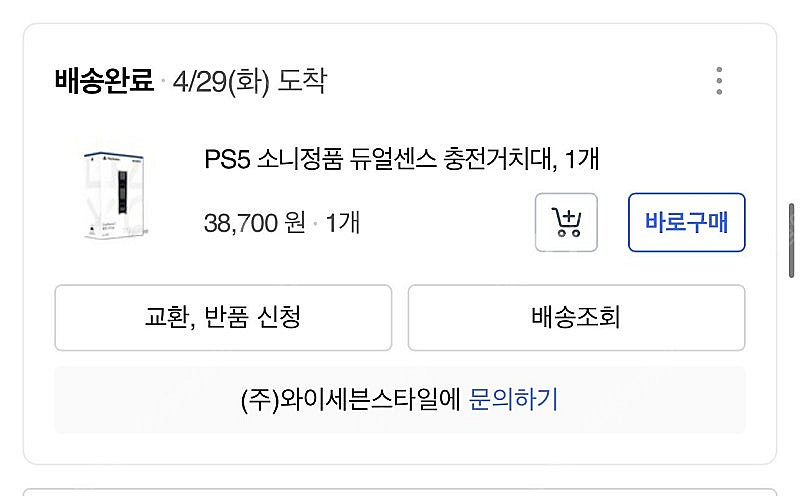Click the add to cart icon
The height and width of the screenshot is (496, 800).
566,222
